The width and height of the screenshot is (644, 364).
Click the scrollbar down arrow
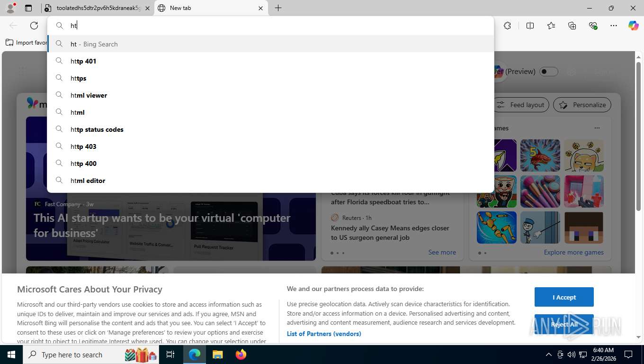point(638,337)
